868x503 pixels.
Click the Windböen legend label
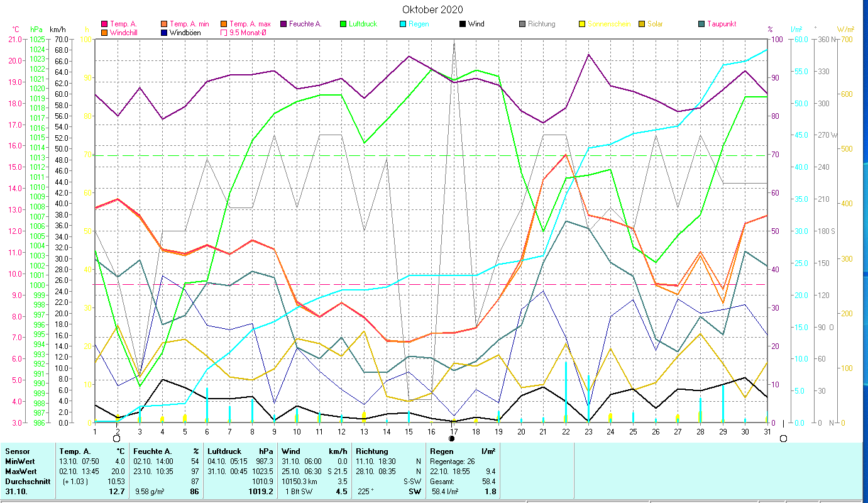(x=185, y=32)
